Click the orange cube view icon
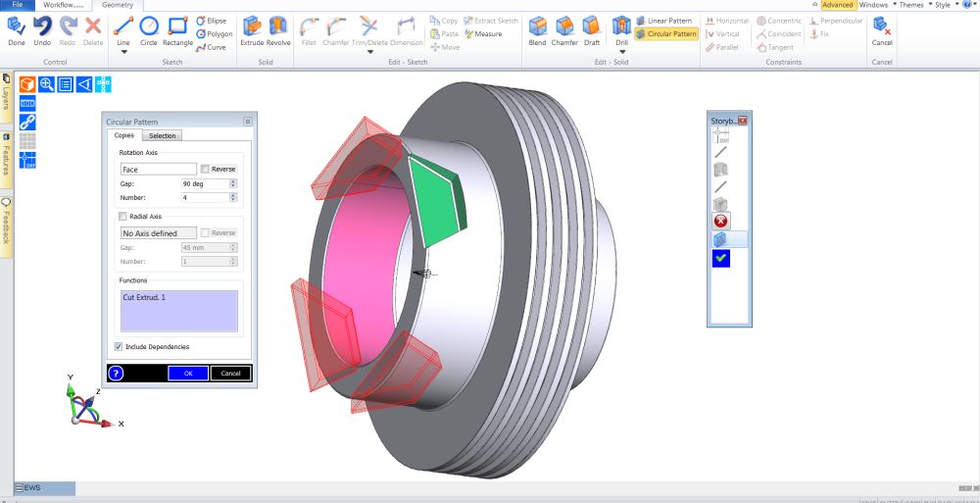 (26, 84)
